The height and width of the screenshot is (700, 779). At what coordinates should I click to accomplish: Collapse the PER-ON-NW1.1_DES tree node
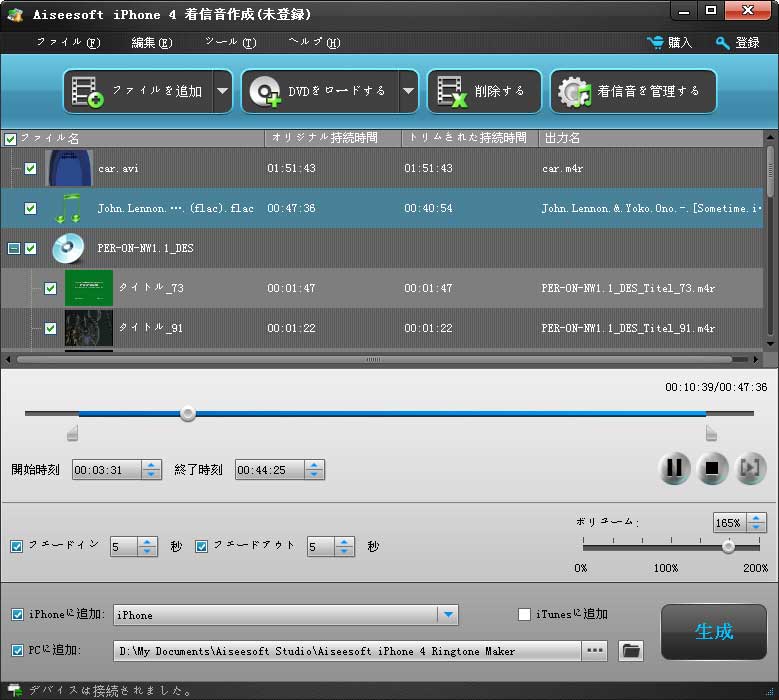pyautogui.click(x=13, y=248)
